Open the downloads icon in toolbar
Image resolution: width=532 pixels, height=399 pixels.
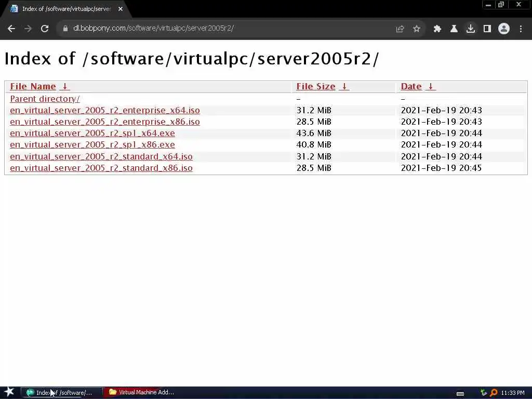pos(470,29)
